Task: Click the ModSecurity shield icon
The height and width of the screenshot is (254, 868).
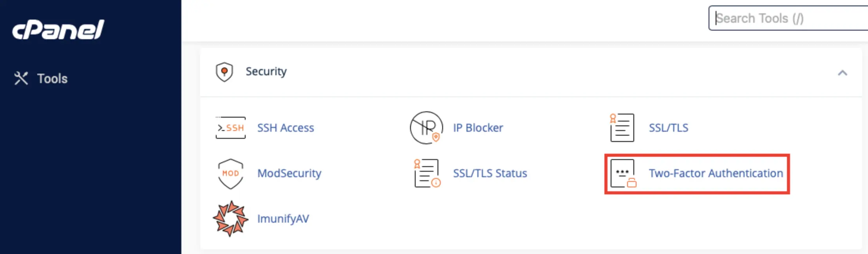Action: point(231,174)
